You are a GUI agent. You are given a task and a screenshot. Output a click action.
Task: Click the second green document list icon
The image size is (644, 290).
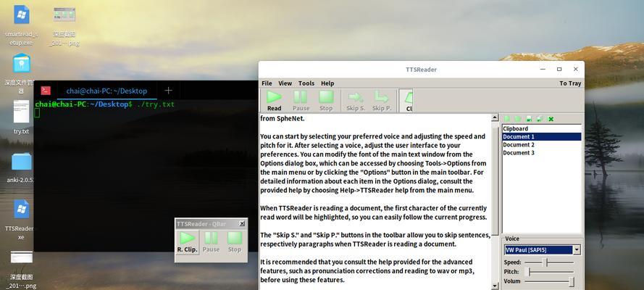(518, 119)
